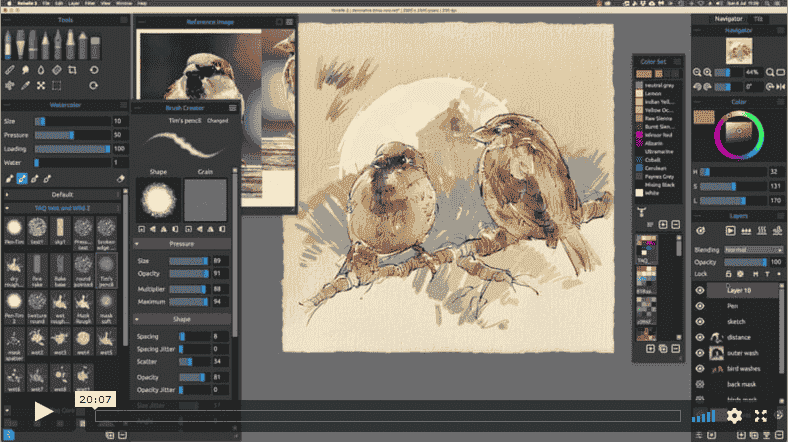Select the bird washes layer
788x442 pixels.
(743, 369)
